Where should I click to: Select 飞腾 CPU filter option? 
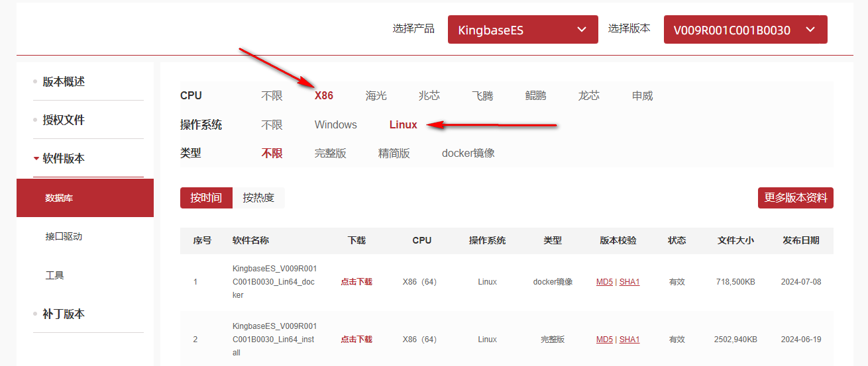click(482, 95)
